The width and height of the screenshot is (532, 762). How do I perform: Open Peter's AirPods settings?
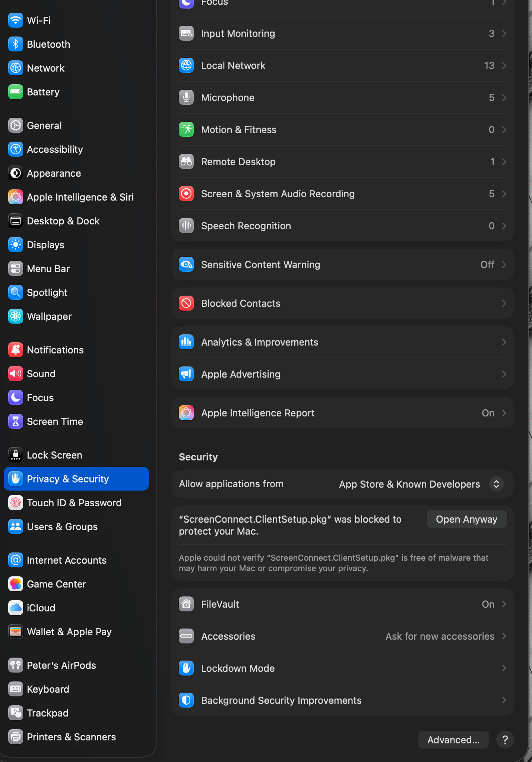pos(76,665)
